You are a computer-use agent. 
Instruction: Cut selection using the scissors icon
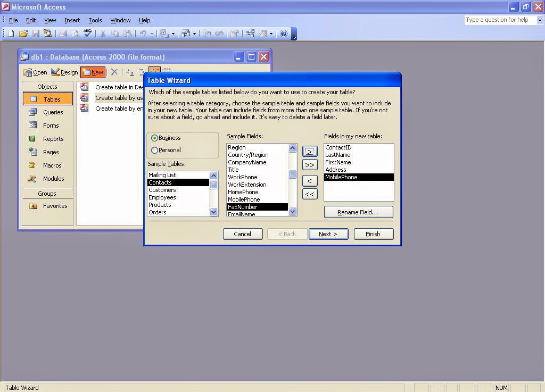coord(103,33)
